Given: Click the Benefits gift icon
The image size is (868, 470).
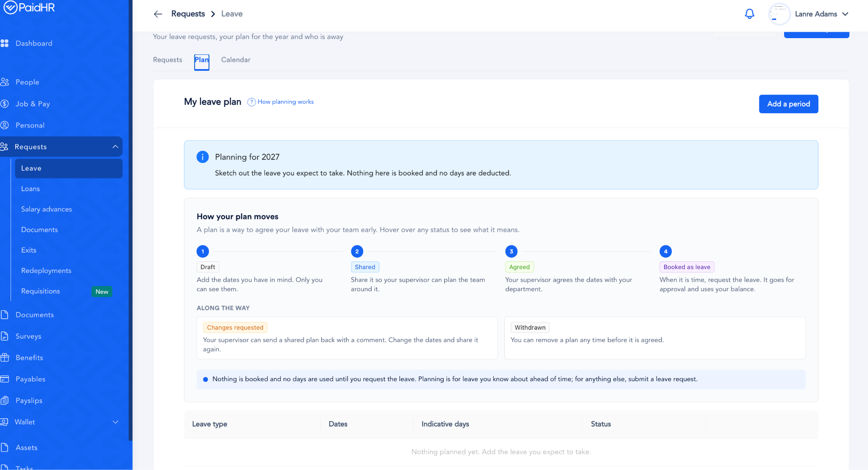Looking at the screenshot, I should pyautogui.click(x=5, y=357).
